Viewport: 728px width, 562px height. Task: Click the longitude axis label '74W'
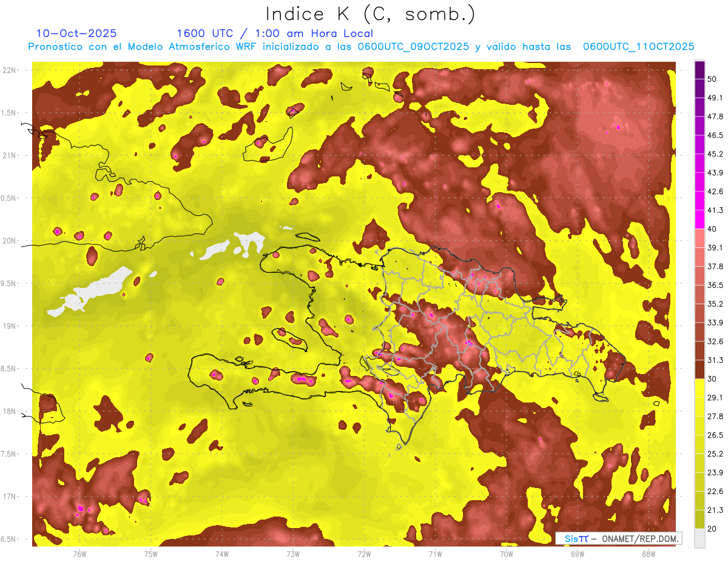pyautogui.click(x=222, y=554)
